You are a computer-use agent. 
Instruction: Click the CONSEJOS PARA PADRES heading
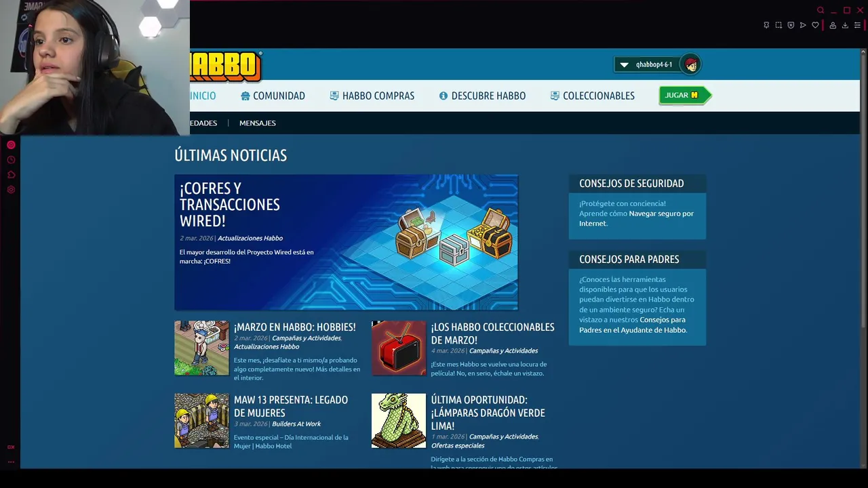pos(629,259)
